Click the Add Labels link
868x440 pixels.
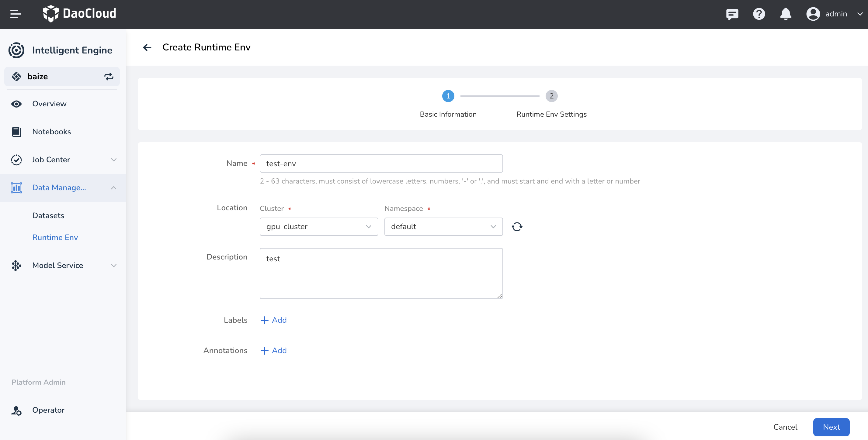point(273,319)
